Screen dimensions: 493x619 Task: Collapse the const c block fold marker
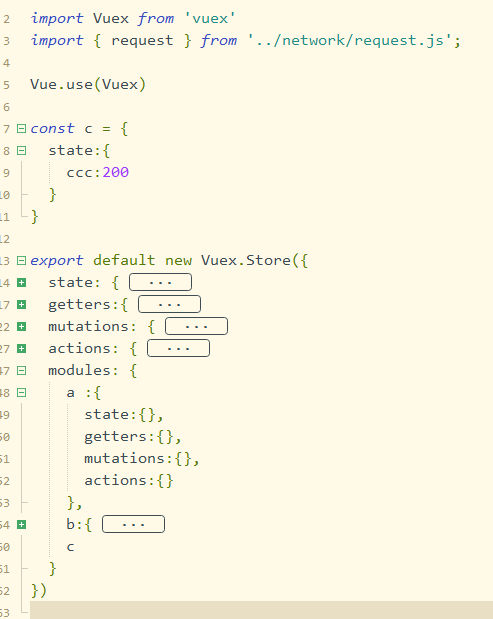[21, 129]
